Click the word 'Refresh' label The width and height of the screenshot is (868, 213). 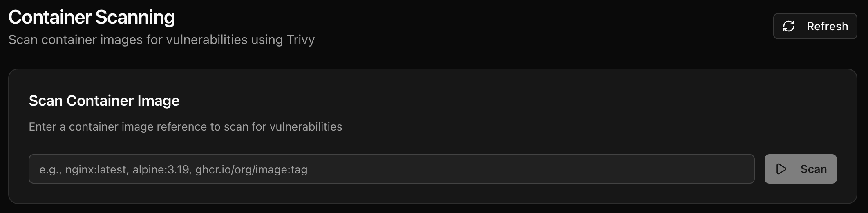(827, 27)
